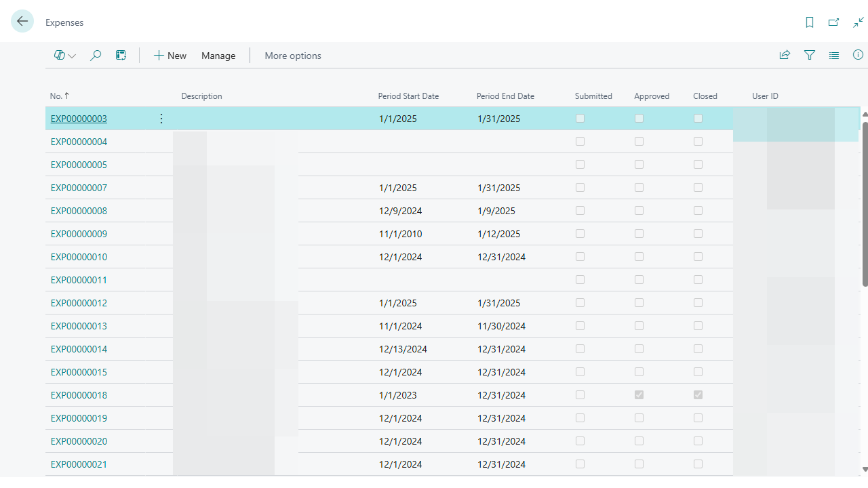Click the Share icon
Screen dimensions: 868x488
[785, 56]
